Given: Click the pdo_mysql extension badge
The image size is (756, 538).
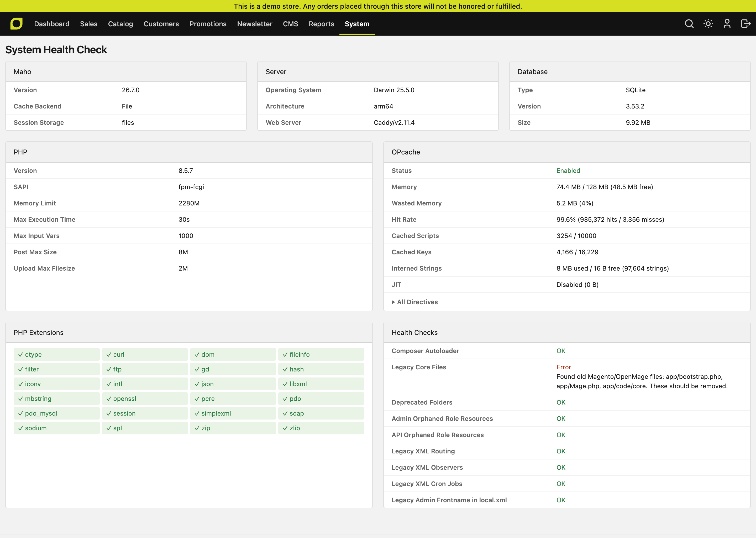Looking at the screenshot, I should [57, 413].
